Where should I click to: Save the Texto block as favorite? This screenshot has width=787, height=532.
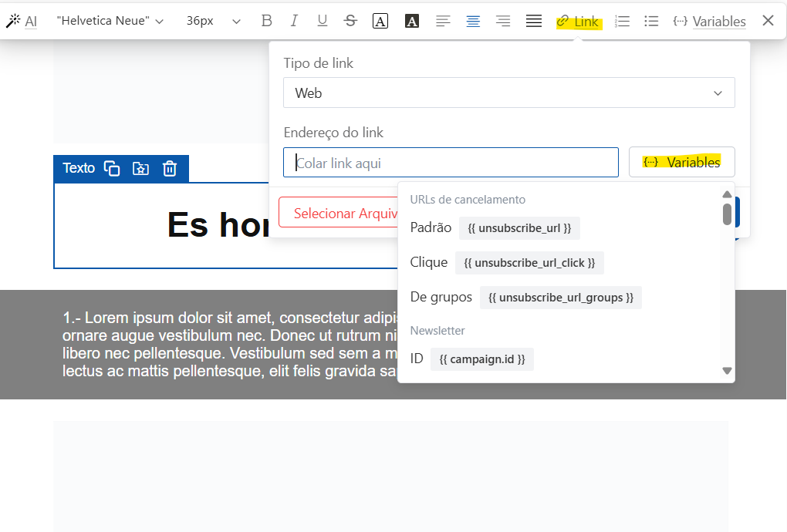pyautogui.click(x=140, y=169)
